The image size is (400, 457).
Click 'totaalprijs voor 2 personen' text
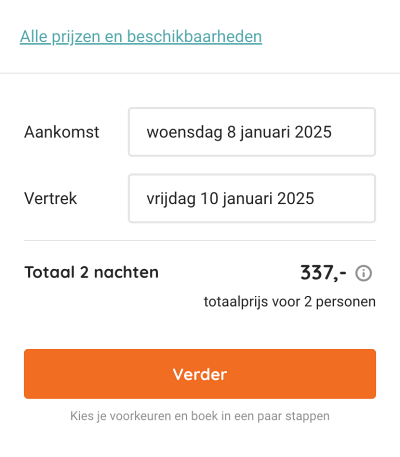pyautogui.click(x=290, y=302)
